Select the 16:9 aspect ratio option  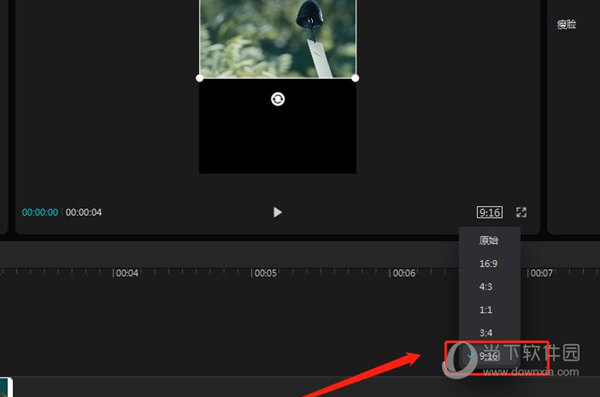(x=489, y=263)
